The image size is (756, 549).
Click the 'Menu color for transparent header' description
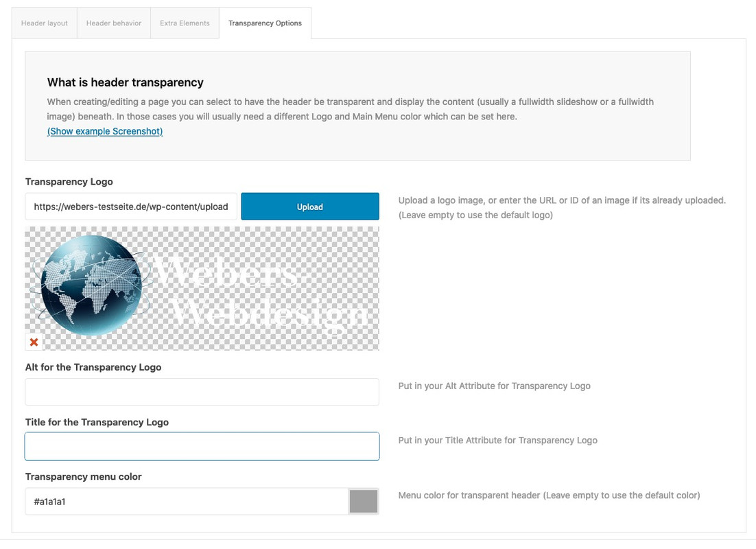pos(549,495)
